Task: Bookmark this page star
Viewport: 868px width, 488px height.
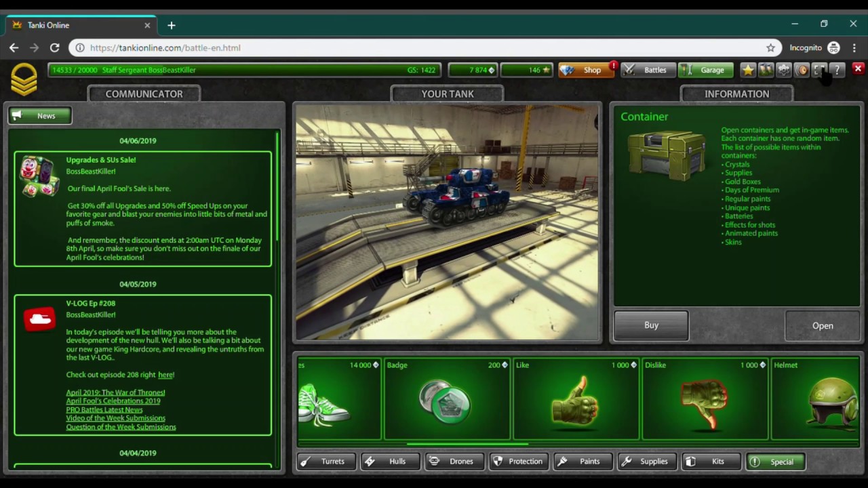Action: 770,48
